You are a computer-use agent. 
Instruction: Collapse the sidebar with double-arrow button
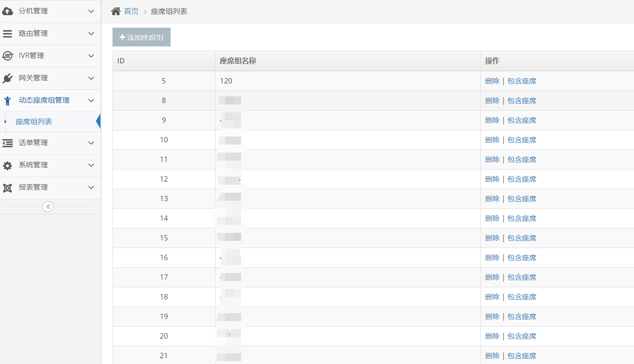[x=48, y=207]
